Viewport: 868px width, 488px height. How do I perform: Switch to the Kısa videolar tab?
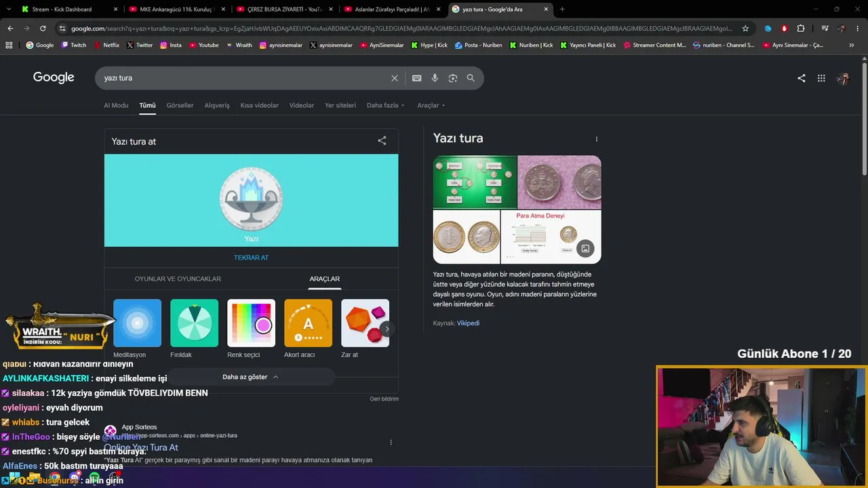point(259,105)
